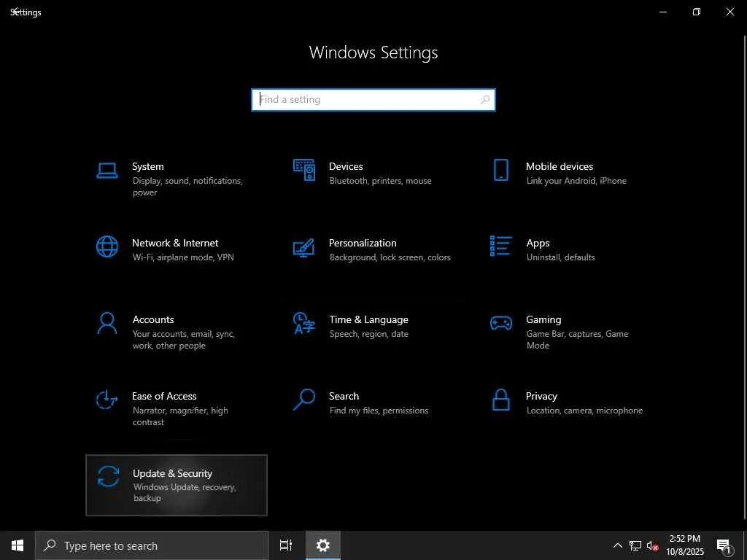Open the clock showing 2:52 PM
Screen dimensions: 747x560
point(684,545)
